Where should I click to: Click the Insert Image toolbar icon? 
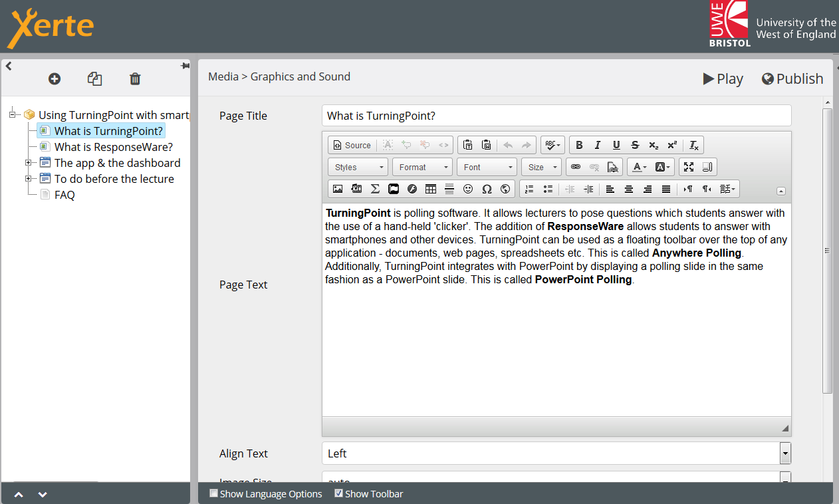pos(338,189)
